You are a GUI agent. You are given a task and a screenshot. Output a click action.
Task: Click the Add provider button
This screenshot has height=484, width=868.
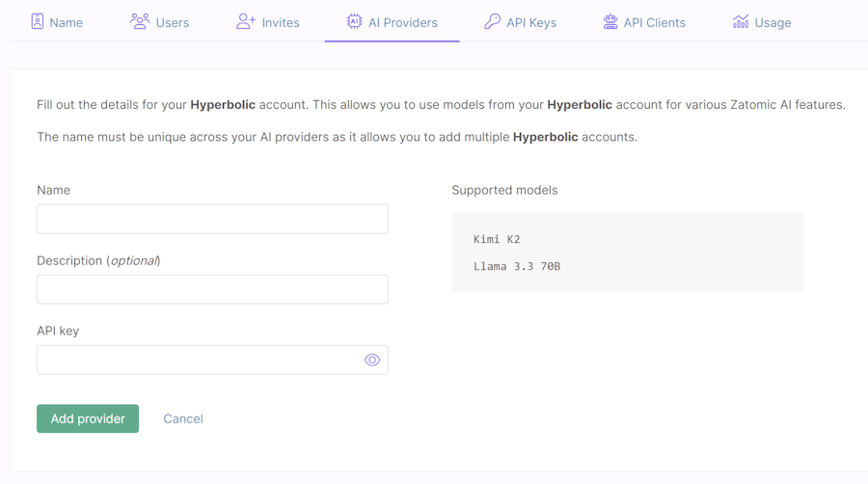pos(88,418)
